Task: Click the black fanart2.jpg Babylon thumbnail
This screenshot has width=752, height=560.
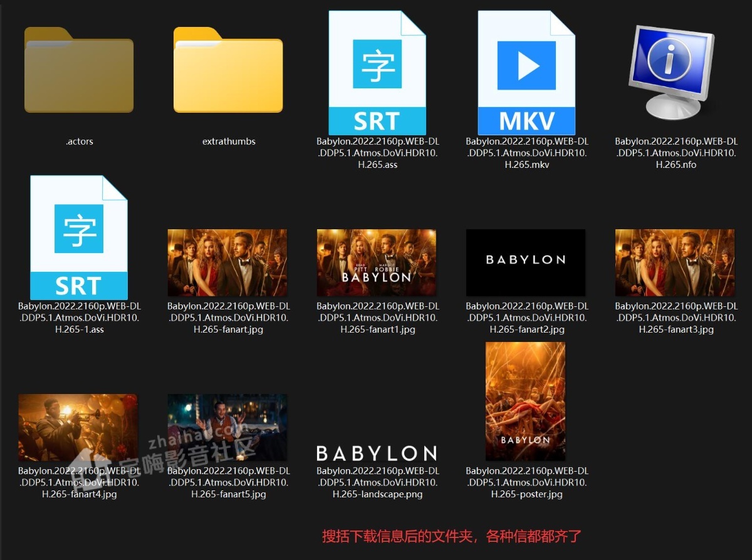Action: click(526, 262)
